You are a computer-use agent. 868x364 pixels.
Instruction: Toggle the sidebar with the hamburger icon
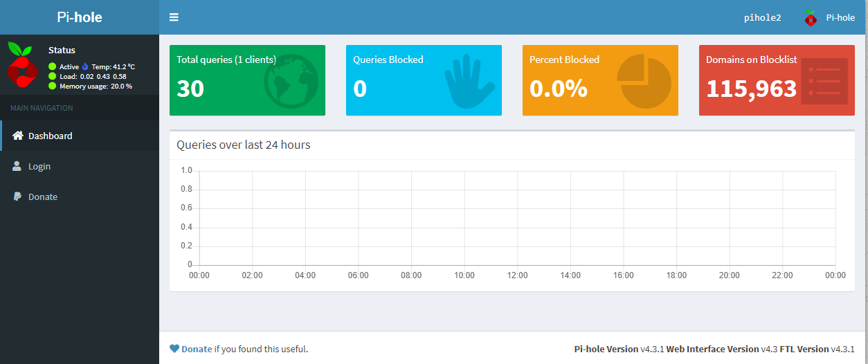(174, 17)
